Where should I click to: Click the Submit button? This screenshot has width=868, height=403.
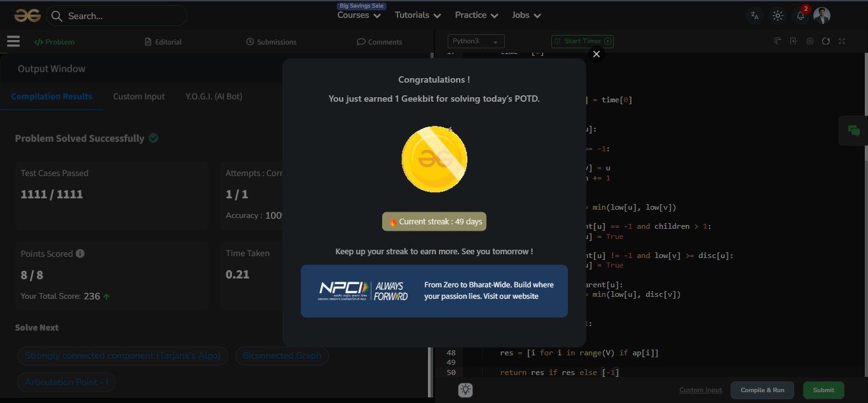pos(823,390)
